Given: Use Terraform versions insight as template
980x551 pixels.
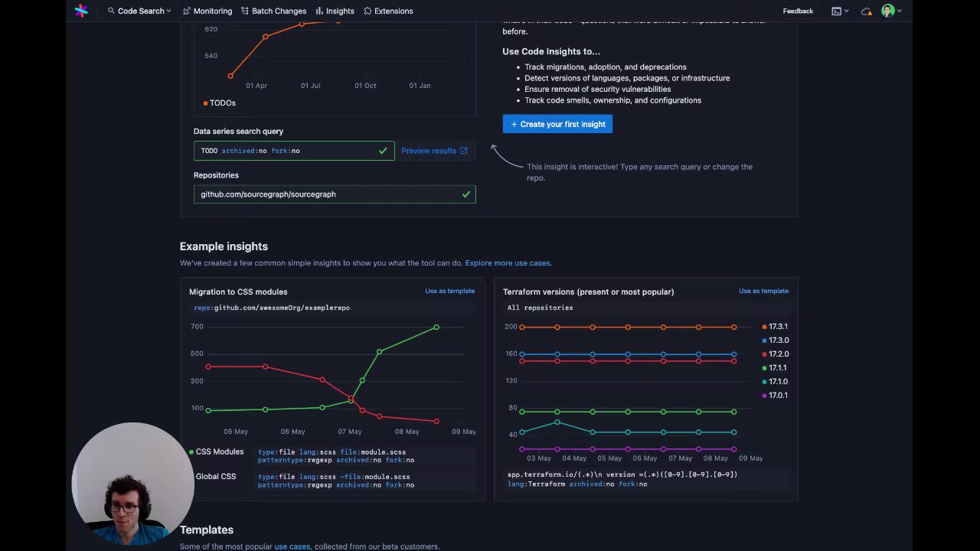Looking at the screenshot, I should 763,291.
